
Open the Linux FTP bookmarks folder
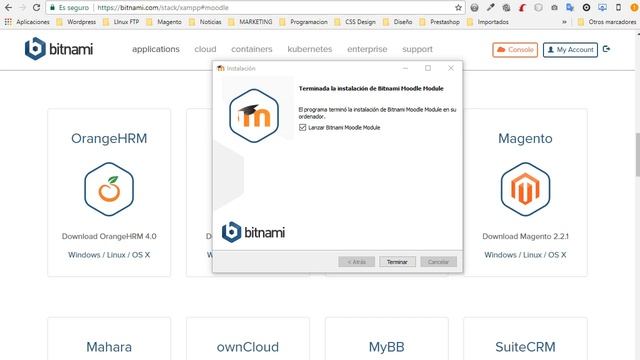coord(121,22)
